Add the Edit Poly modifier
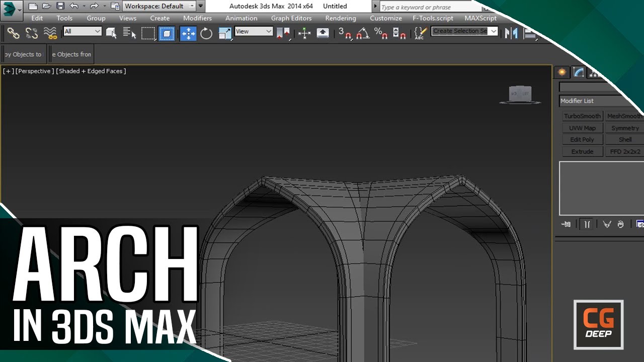Viewport: 644px width, 362px height. tap(582, 140)
